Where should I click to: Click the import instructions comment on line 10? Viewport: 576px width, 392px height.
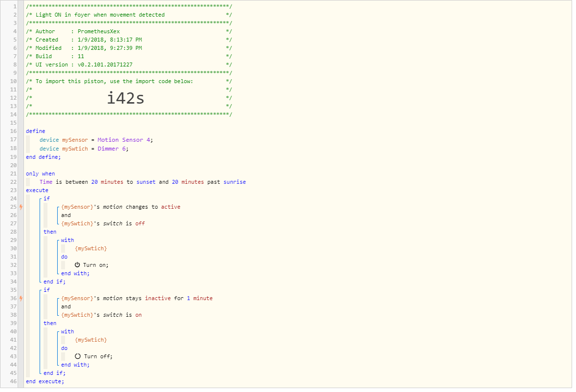[x=129, y=82]
